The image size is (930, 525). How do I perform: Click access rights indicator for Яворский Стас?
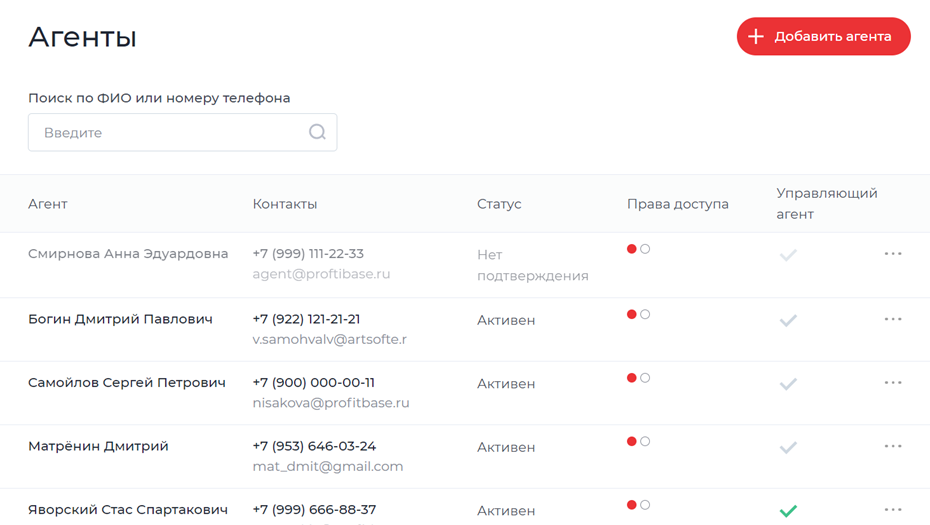638,505
